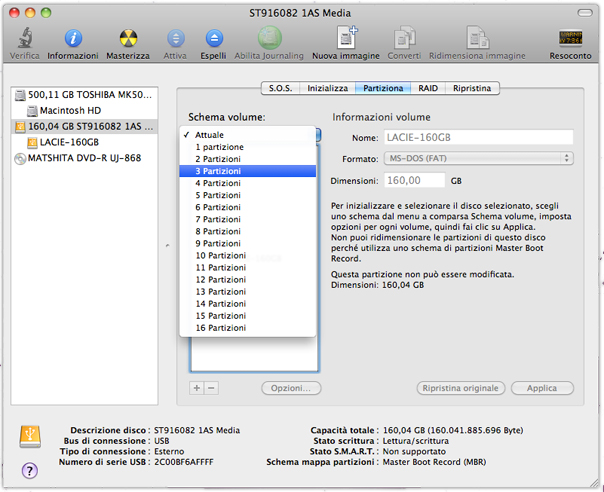604x492 pixels.
Task: Switch to the RAID tab
Action: click(428, 88)
